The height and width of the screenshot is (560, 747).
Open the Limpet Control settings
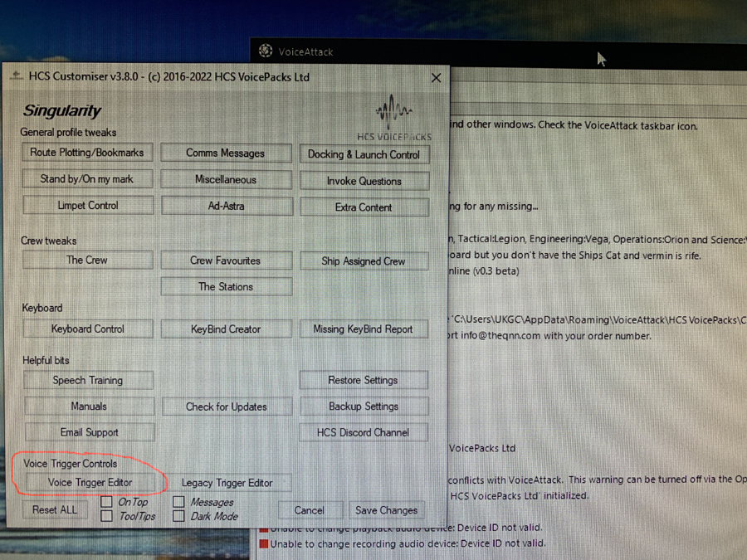point(88,206)
